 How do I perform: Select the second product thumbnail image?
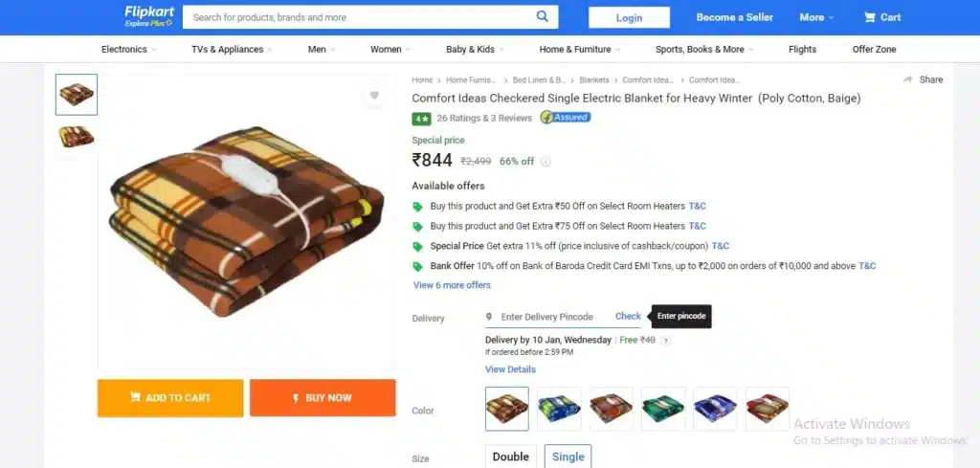pyautogui.click(x=77, y=136)
